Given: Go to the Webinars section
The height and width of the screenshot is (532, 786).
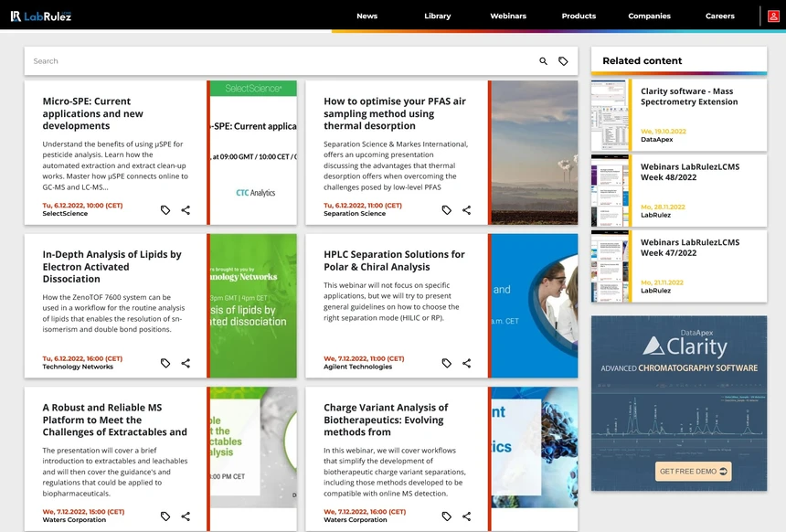Looking at the screenshot, I should point(508,16).
